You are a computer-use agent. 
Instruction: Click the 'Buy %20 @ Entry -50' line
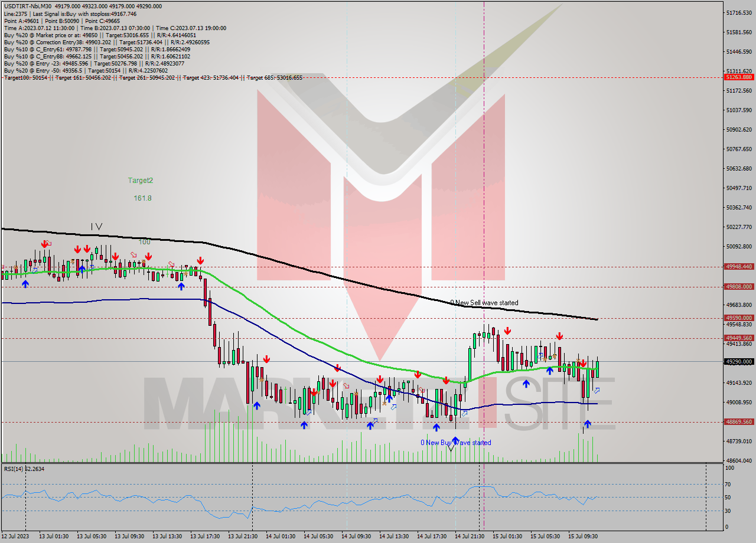click(86, 70)
